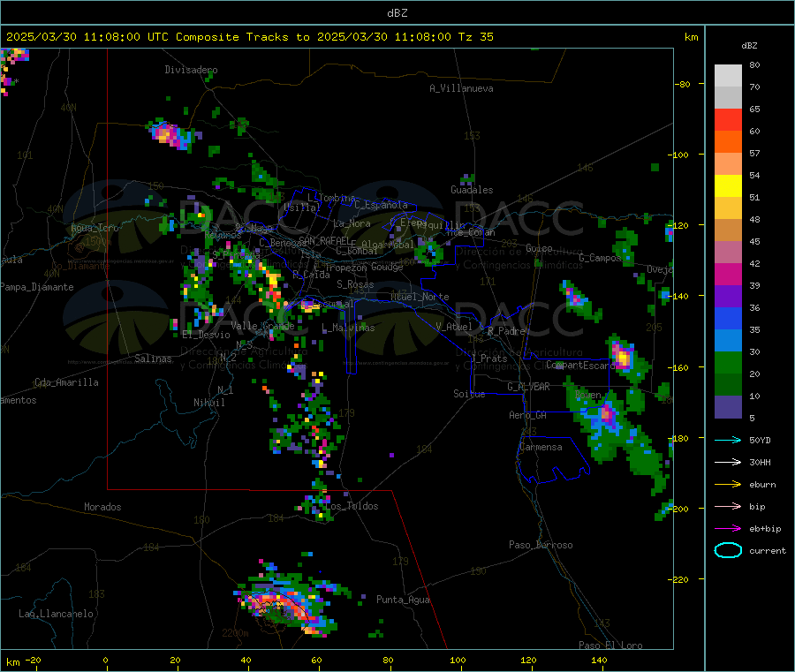Click the 'La_Nora' label
The width and height of the screenshot is (795, 672).
point(352,223)
